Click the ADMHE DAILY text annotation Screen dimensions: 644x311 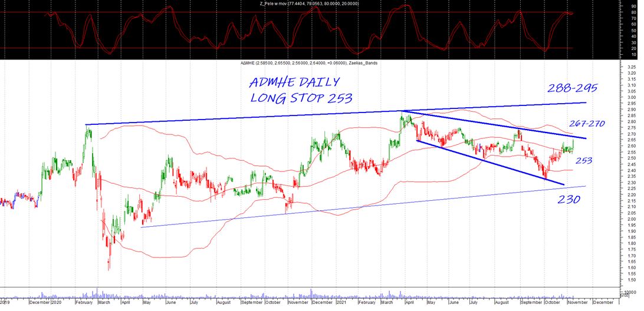point(295,82)
